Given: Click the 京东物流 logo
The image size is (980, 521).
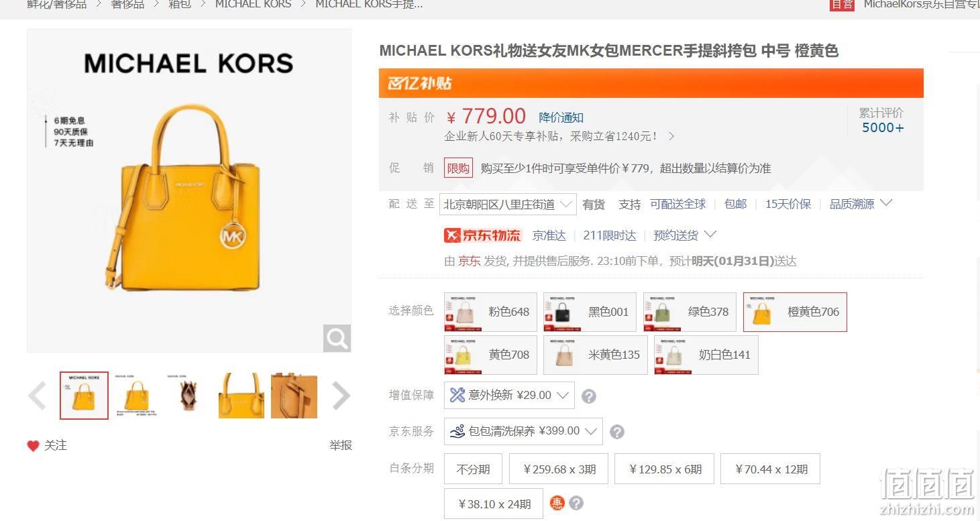Looking at the screenshot, I should click(482, 235).
